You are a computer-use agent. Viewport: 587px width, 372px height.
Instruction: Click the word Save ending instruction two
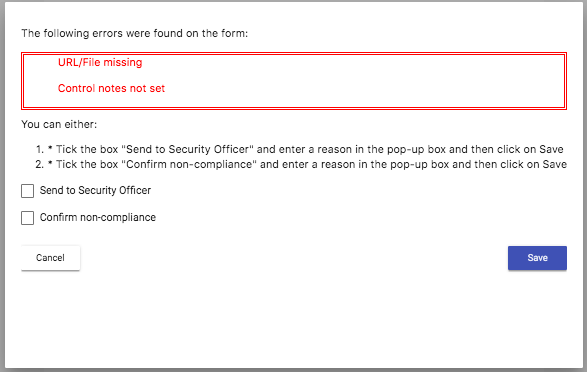[x=554, y=164]
